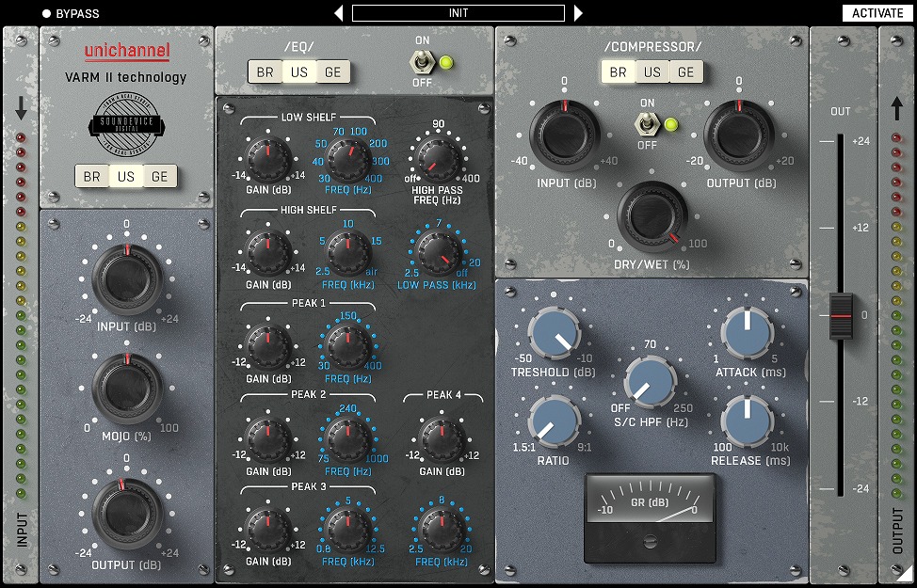Click the TRESHOLD (dB) knob
This screenshot has height=588, width=917.
click(x=553, y=334)
